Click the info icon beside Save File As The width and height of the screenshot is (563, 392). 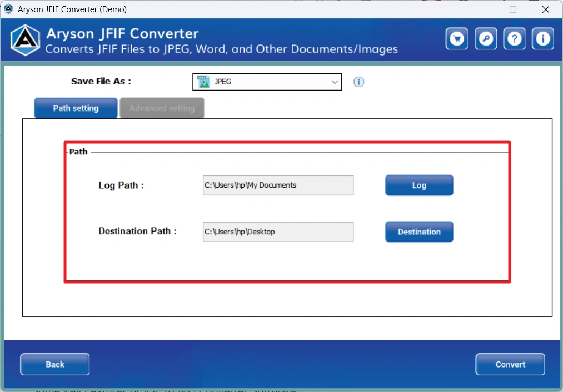[x=358, y=82]
